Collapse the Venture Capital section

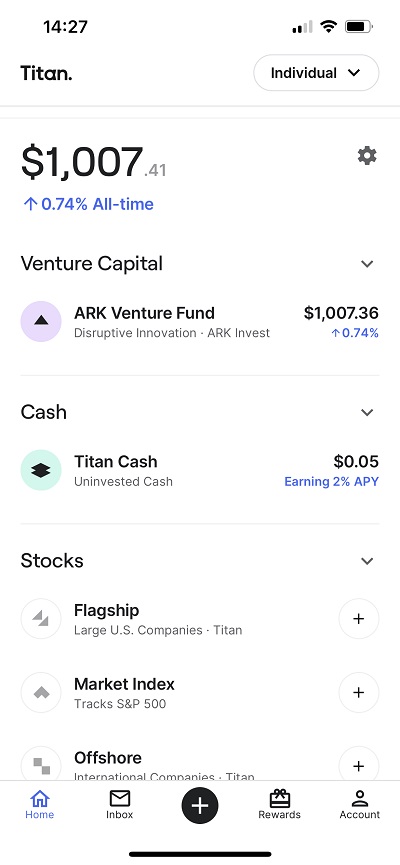pos(367,264)
